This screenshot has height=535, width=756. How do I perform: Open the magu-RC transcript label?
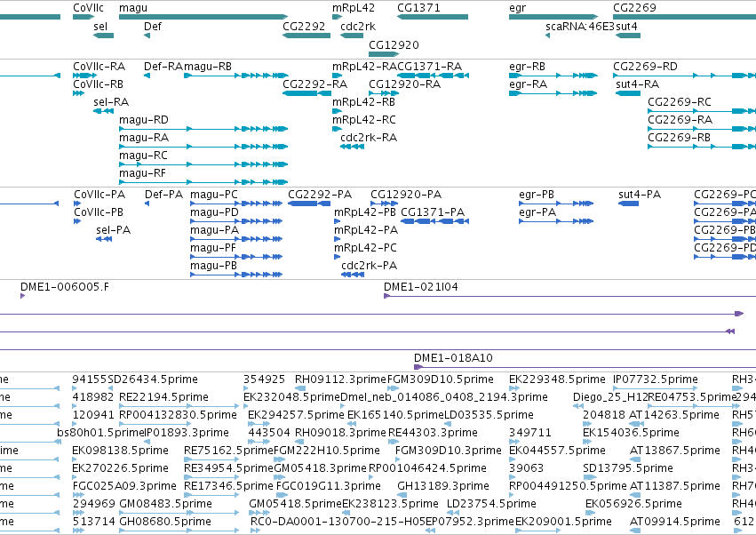pos(143,156)
